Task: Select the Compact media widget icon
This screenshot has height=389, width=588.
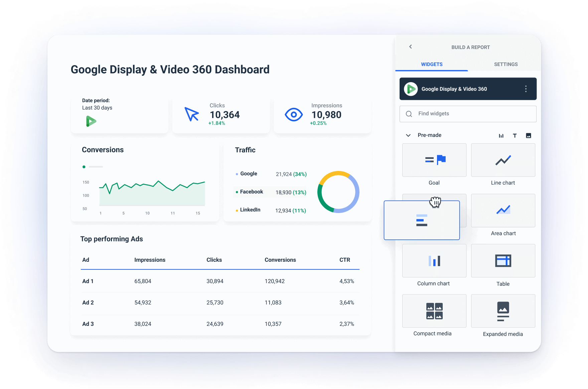Action: click(434, 311)
